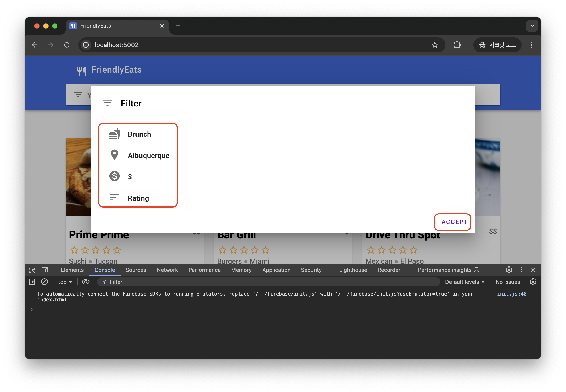Open the init.js:40 source link
566x392 pixels.
pyautogui.click(x=511, y=294)
